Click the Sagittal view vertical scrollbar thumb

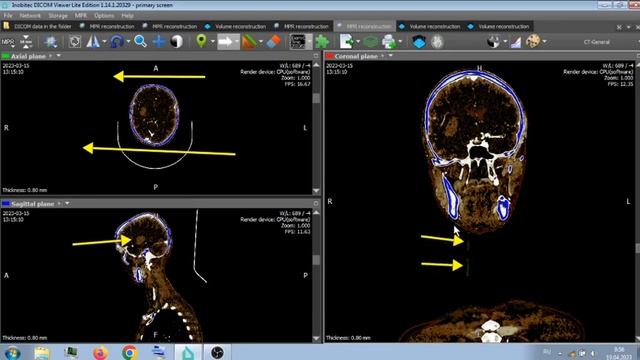point(316,260)
